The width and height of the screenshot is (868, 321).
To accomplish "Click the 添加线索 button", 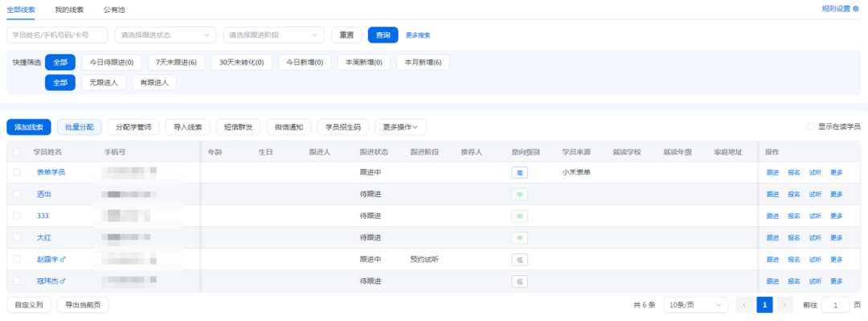I will 29,127.
